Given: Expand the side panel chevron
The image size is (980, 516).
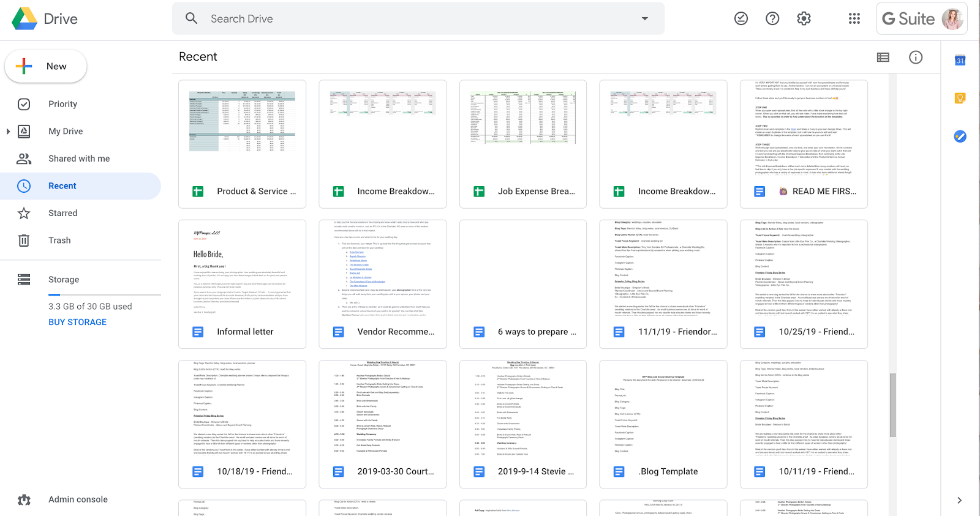Looking at the screenshot, I should coord(960,500).
